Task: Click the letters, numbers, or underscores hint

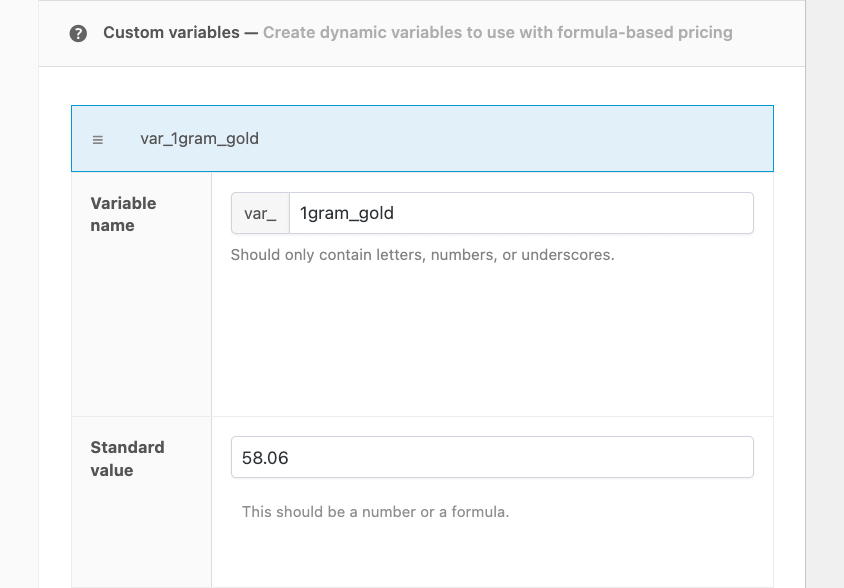Action: (422, 255)
